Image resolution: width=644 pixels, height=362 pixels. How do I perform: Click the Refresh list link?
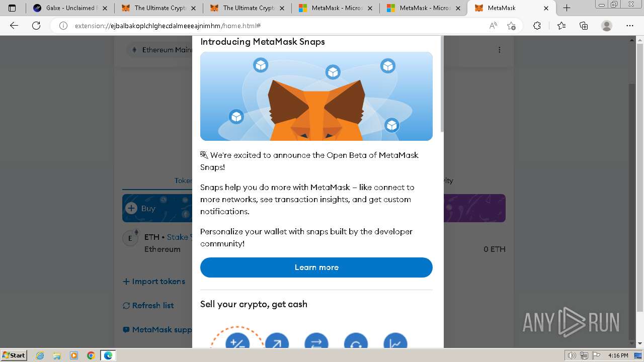148,306
